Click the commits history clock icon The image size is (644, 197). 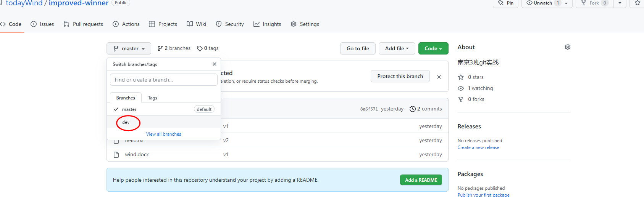412,109
